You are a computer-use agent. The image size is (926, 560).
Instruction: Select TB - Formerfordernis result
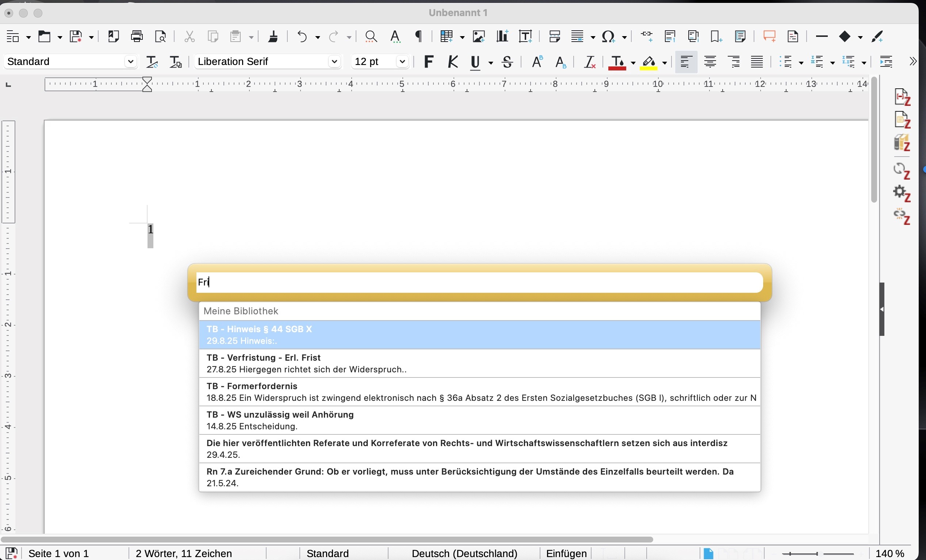(479, 392)
